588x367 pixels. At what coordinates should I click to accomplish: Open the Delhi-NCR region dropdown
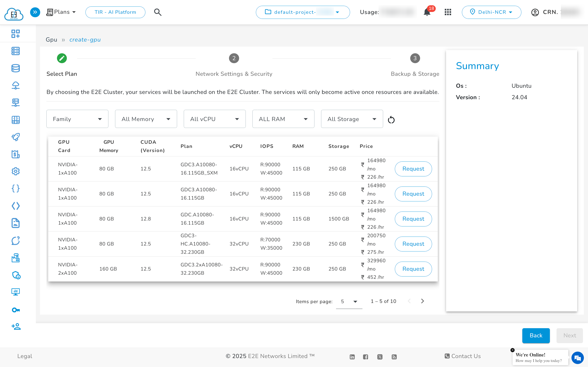(x=491, y=12)
